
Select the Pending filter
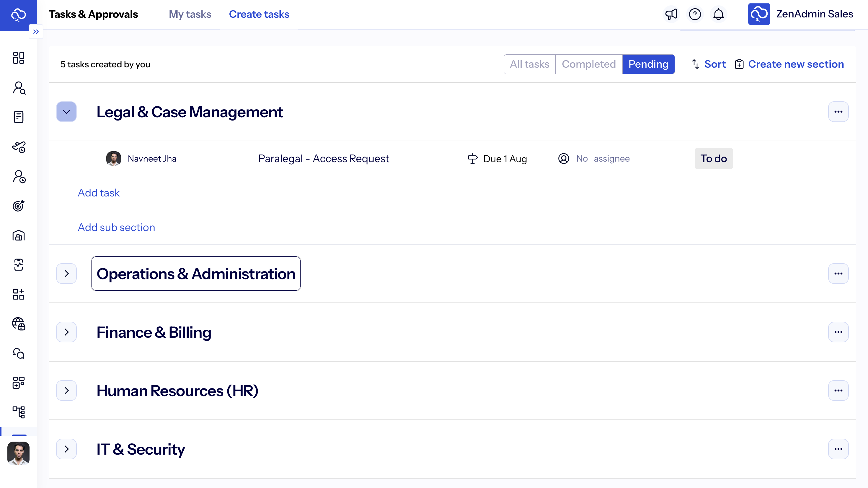coord(648,64)
